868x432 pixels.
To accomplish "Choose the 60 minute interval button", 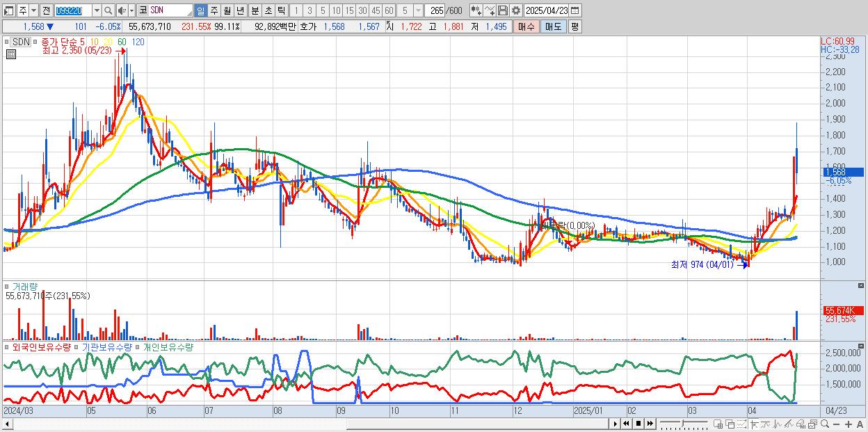I will [x=389, y=10].
